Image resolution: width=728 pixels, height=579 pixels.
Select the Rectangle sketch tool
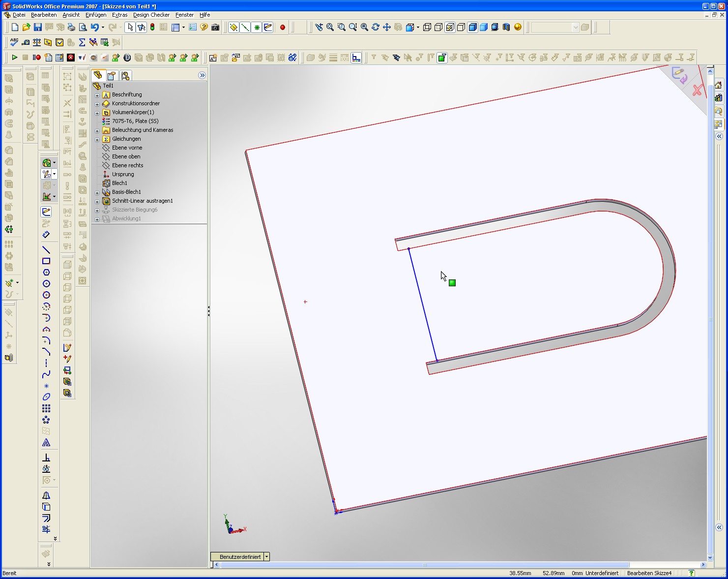tap(46, 261)
